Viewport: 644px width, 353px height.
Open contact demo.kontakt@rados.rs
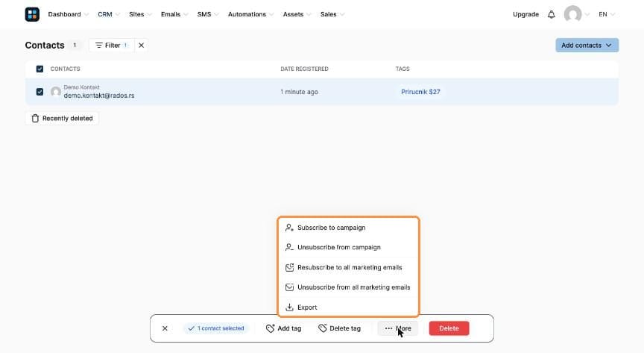(99, 96)
